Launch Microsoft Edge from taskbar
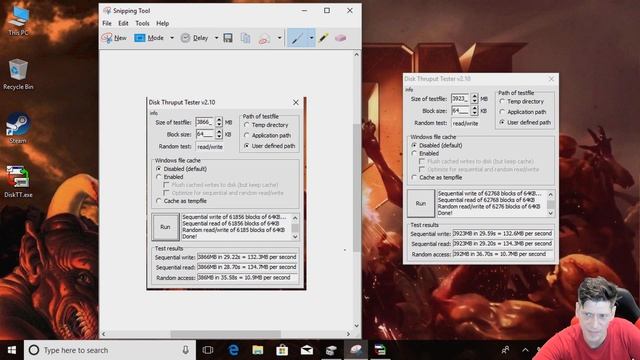Image resolution: width=640 pixels, height=360 pixels. [x=233, y=350]
